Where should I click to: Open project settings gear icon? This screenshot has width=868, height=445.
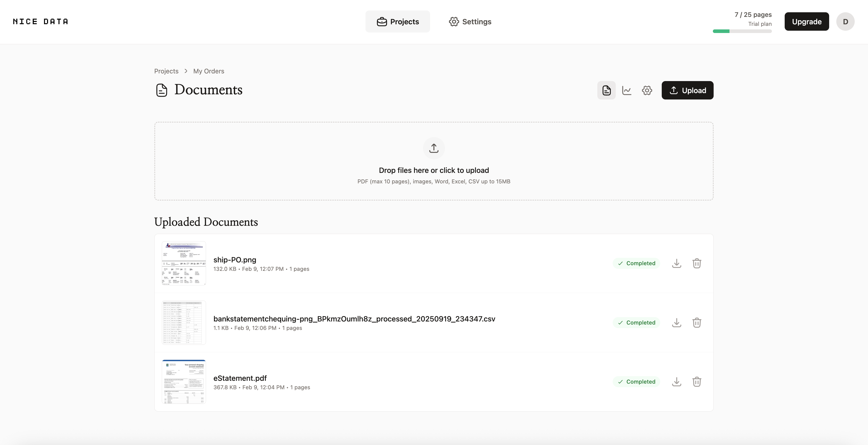point(647,90)
